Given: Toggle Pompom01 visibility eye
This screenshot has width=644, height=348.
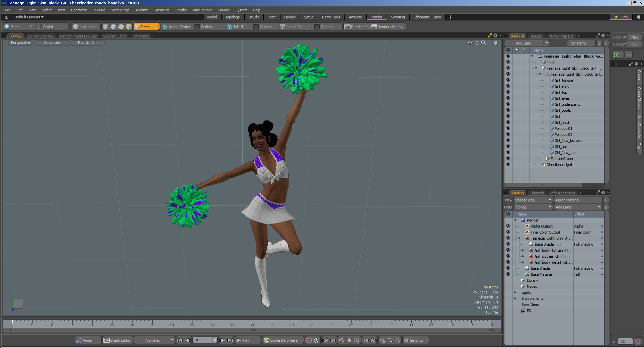Looking at the screenshot, I should [x=508, y=128].
